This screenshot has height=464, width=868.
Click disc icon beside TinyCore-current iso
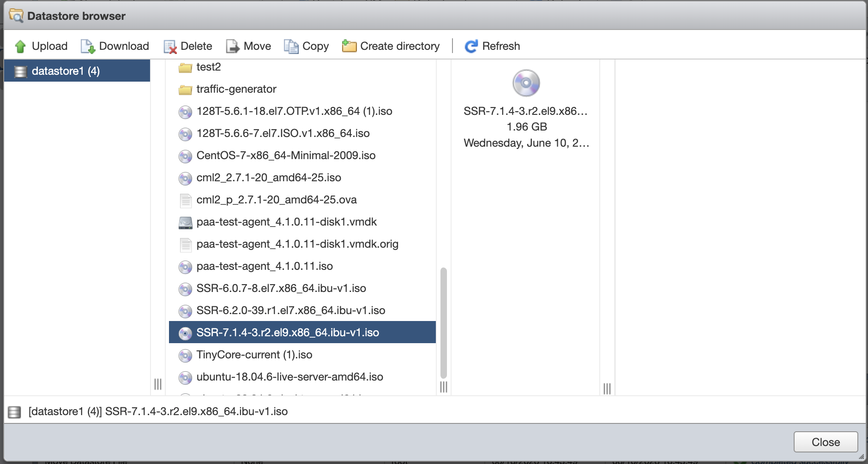tap(185, 355)
